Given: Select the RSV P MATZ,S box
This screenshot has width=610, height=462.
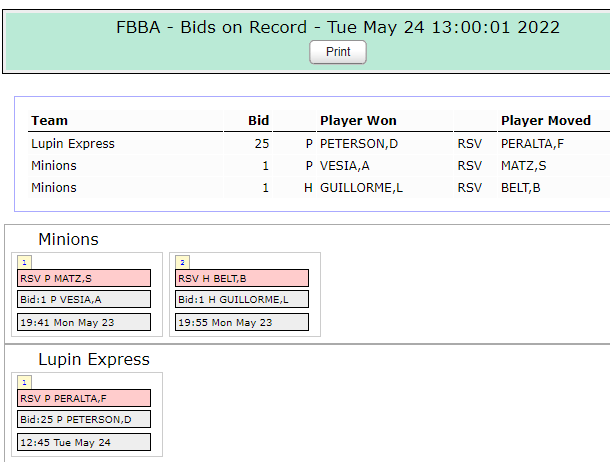Looking at the screenshot, I should coord(83,278).
